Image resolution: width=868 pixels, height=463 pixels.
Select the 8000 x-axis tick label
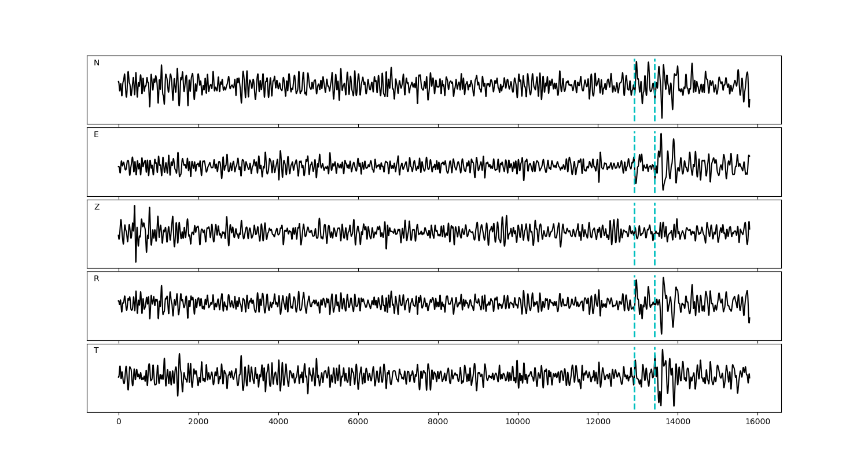point(438,422)
